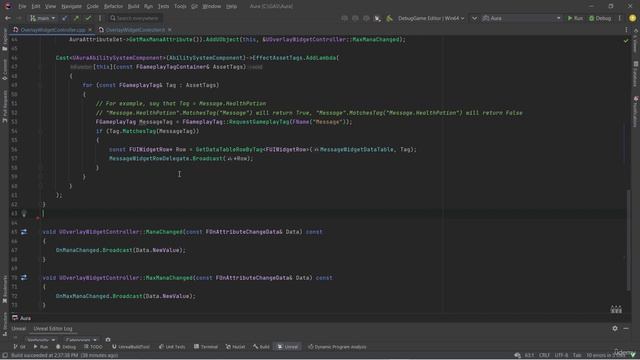Click the Build succeeded status message

(64, 356)
